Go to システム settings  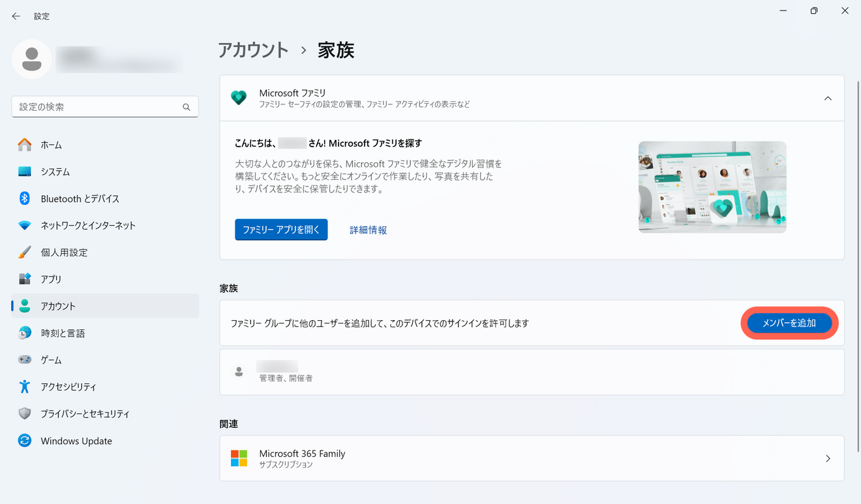pyautogui.click(x=105, y=171)
